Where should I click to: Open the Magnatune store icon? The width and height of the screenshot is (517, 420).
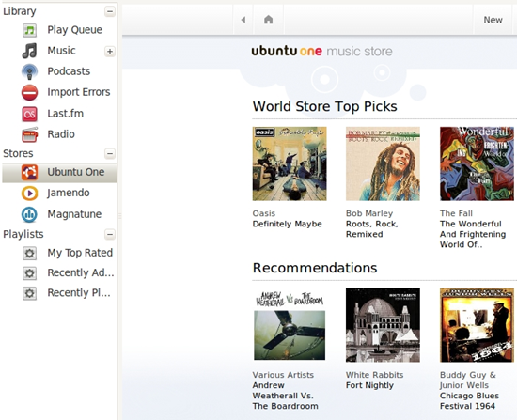pos(30,214)
